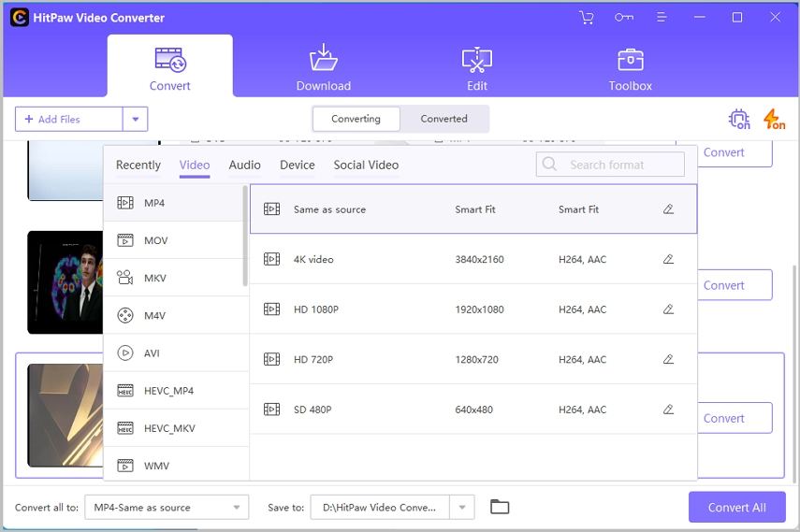Click the search magnifier icon
The image size is (800, 532).
(549, 165)
